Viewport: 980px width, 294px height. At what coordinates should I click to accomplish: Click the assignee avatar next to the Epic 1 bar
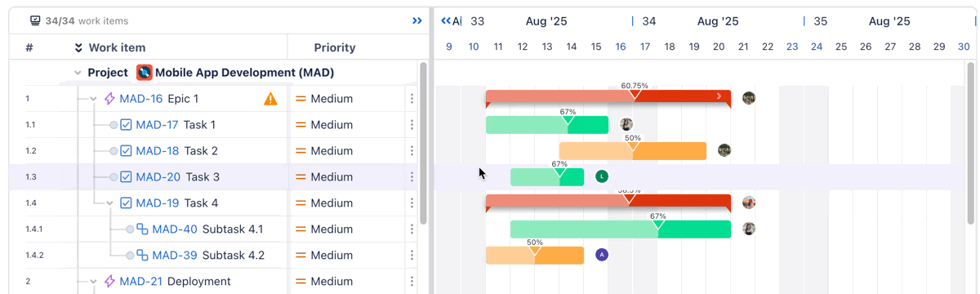pos(749,98)
